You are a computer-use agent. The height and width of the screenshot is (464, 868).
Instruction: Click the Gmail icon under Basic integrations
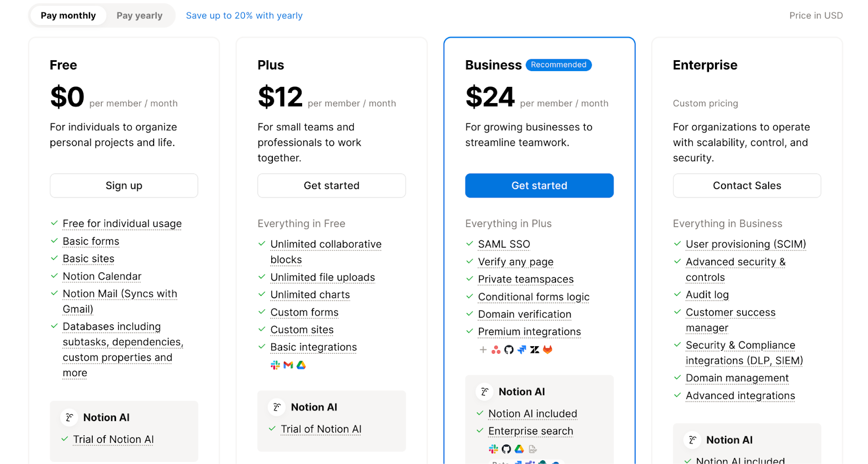coord(288,365)
